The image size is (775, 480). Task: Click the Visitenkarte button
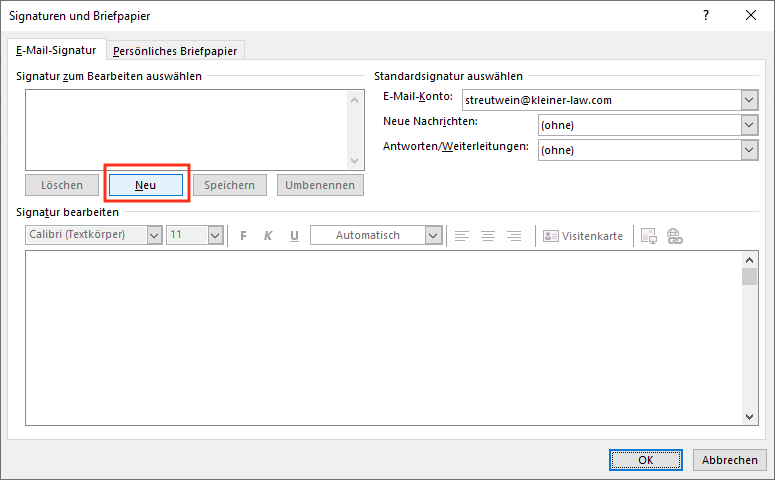pos(583,236)
